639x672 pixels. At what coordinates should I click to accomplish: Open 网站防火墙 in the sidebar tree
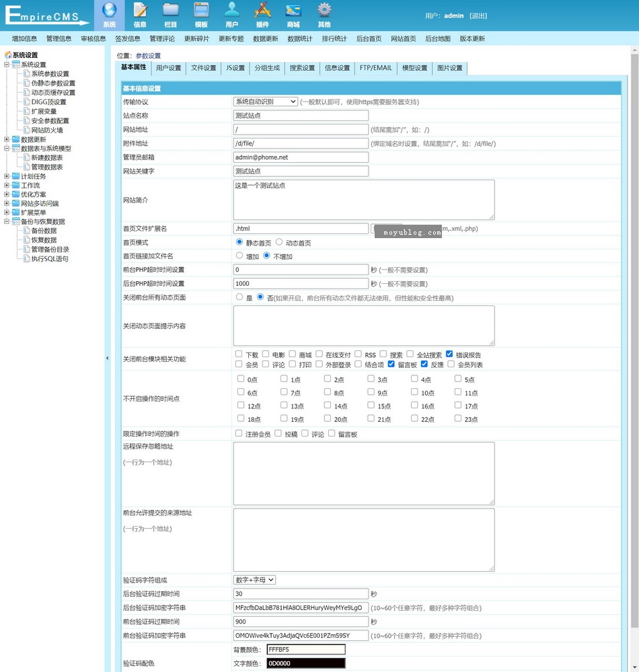pyautogui.click(x=47, y=130)
